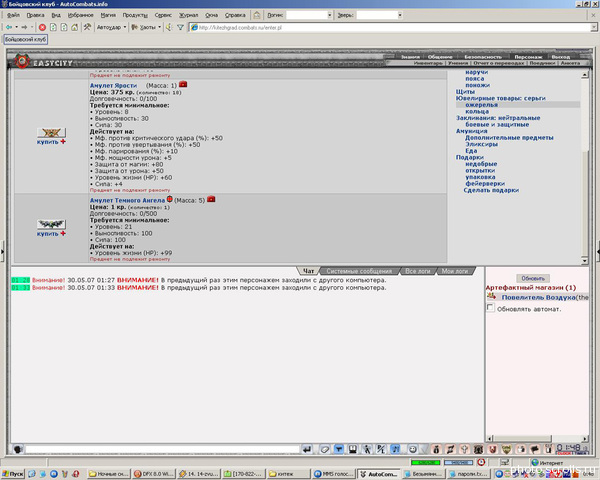Click the walking figure icon in chat bar
The image size is (600, 480).
pyautogui.click(x=367, y=449)
